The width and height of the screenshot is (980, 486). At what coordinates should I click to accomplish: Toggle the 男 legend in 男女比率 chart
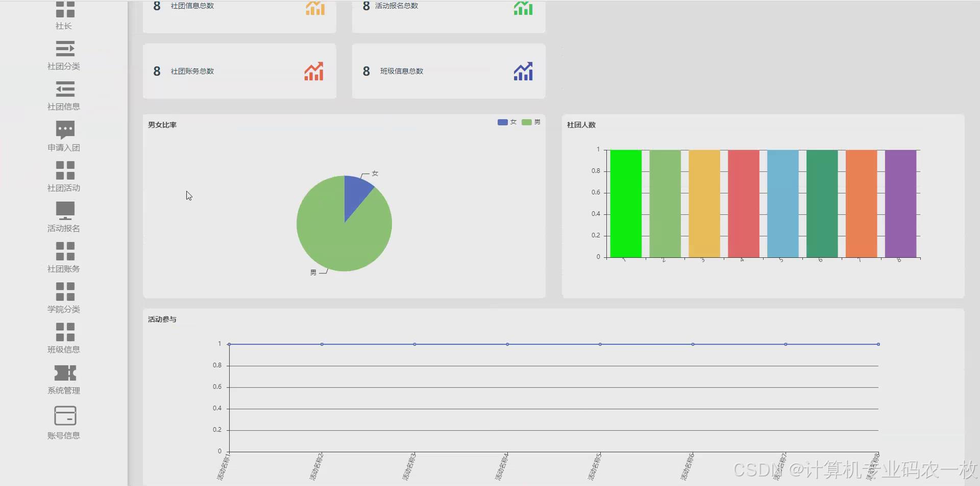pyautogui.click(x=531, y=122)
